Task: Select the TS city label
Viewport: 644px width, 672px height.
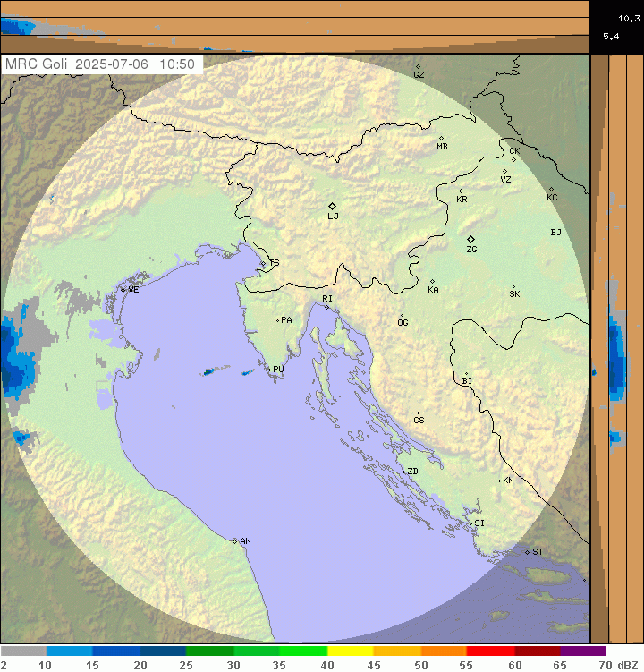Action: click(275, 263)
